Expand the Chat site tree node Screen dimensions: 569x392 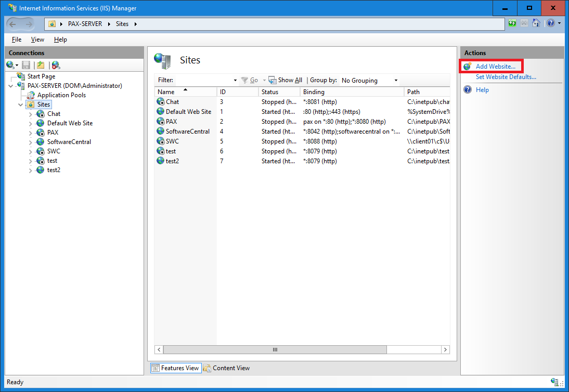pos(30,114)
